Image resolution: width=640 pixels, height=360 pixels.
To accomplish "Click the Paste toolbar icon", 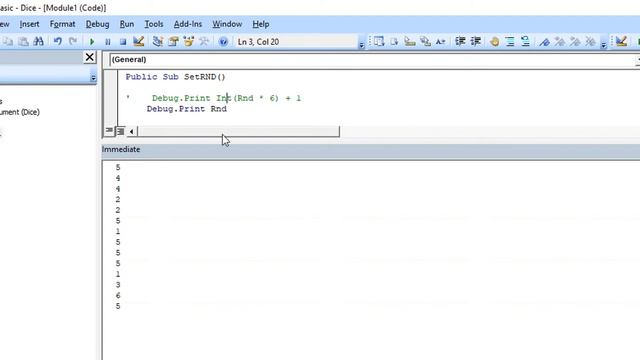I will [23, 42].
